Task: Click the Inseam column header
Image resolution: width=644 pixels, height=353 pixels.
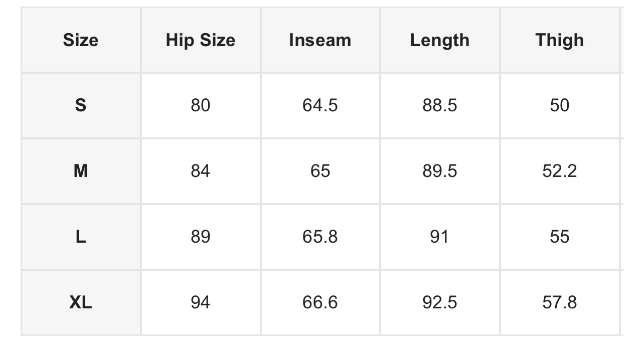Action: point(320,40)
